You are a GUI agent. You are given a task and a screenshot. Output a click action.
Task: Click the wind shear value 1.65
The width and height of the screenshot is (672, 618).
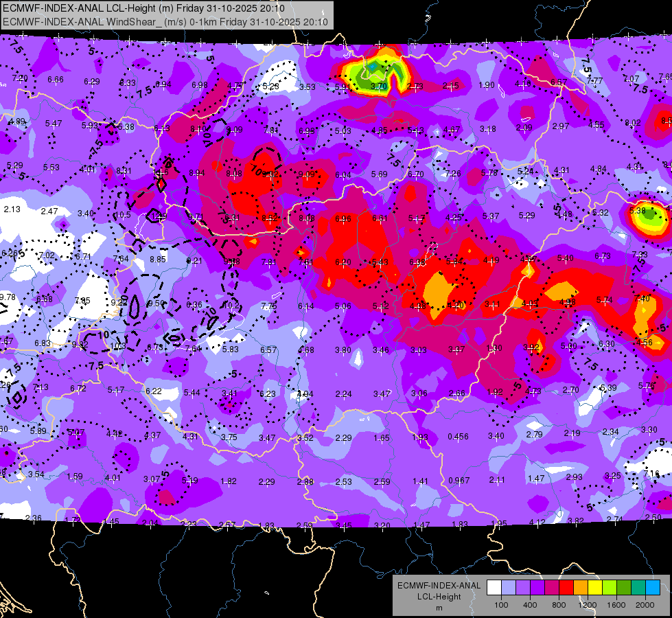[382, 438]
